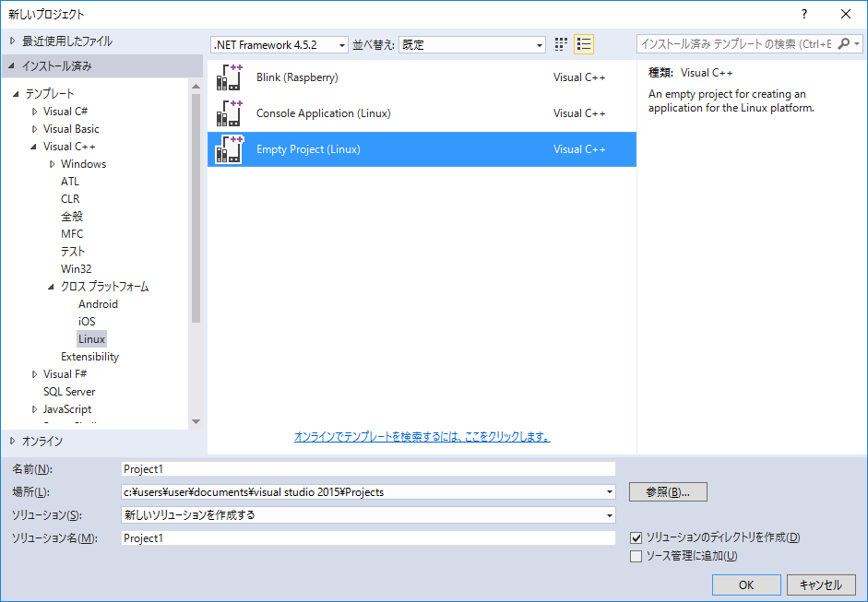Open the .NET Framework 4.5.2 dropdown

pyautogui.click(x=279, y=45)
